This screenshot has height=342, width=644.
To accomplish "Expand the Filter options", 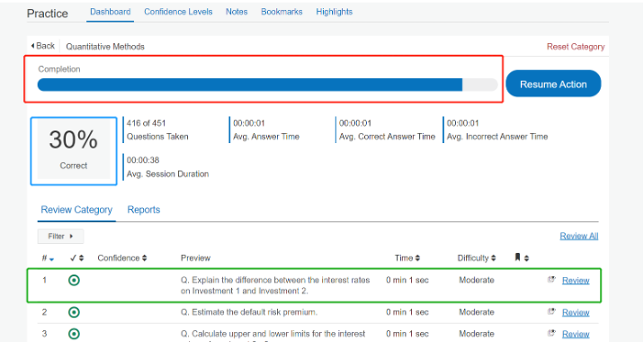I will point(60,237).
